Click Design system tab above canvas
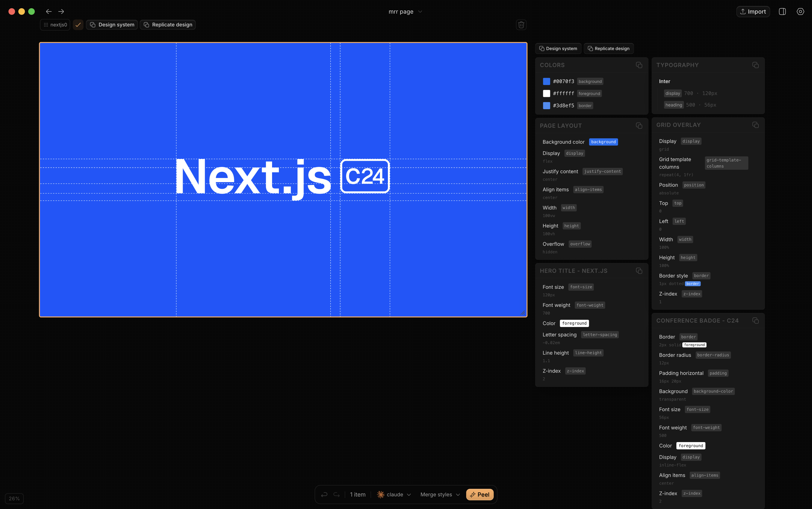The image size is (812, 509). coord(112,25)
